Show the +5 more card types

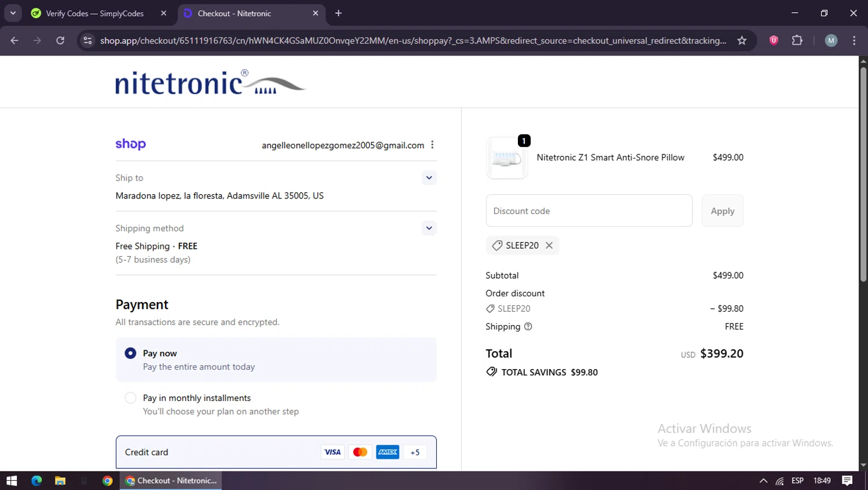pyautogui.click(x=415, y=452)
